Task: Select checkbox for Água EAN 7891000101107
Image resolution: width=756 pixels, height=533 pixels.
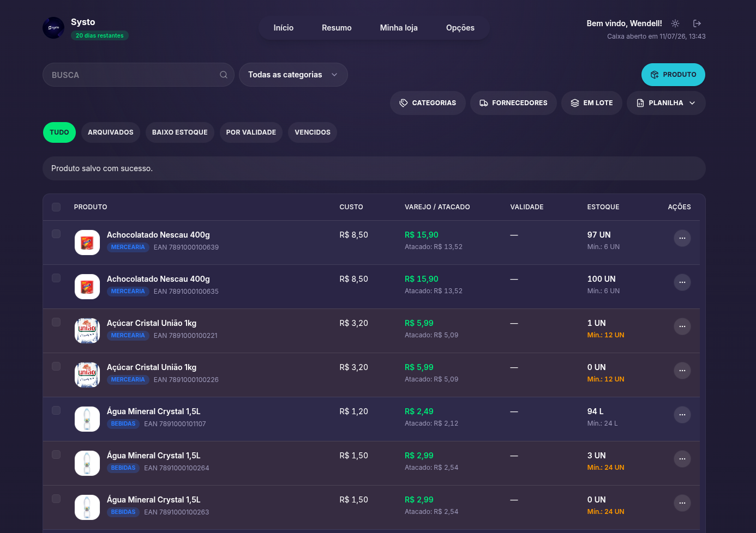Action: (56, 410)
